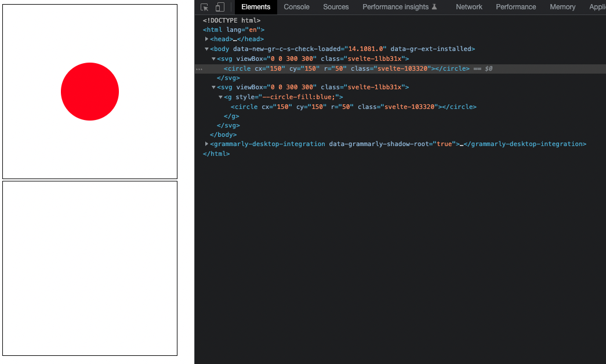Toggle the device toolbar icon
The height and width of the screenshot is (364, 606).
pyautogui.click(x=220, y=7)
